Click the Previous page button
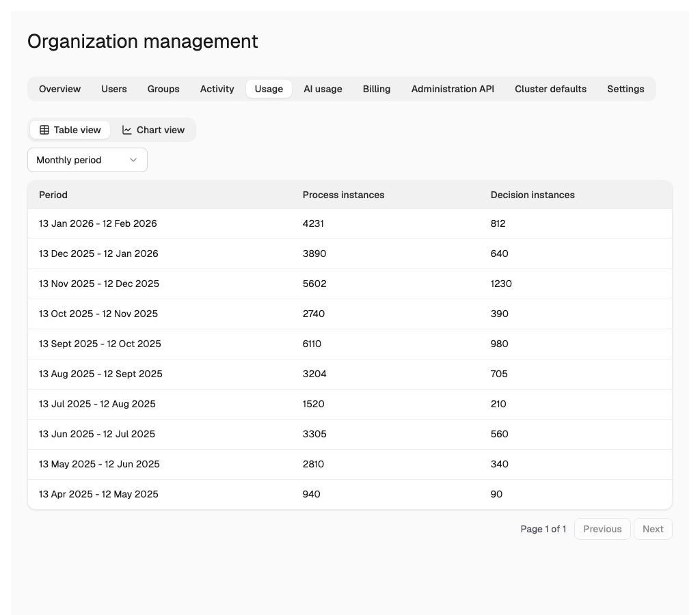 (x=602, y=529)
